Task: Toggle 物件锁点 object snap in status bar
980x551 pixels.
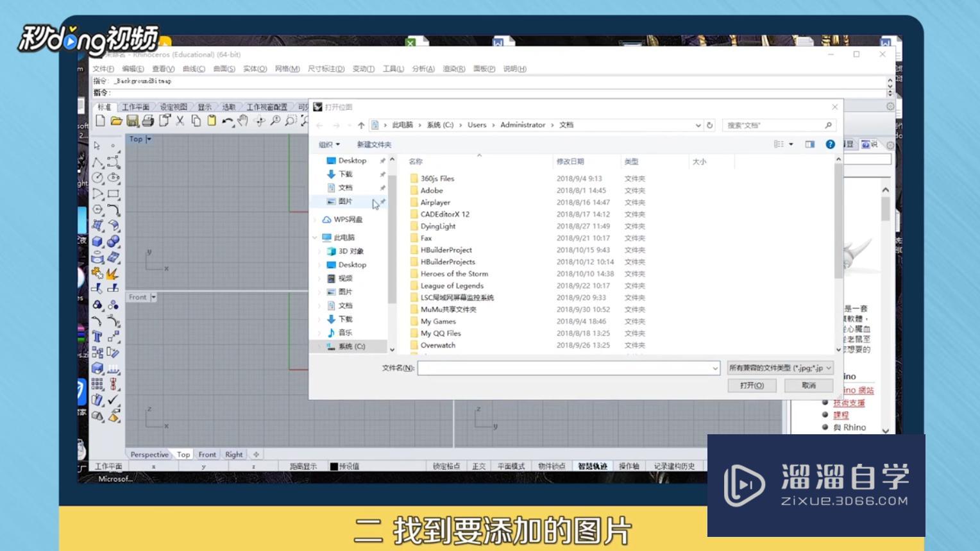Action: pos(552,466)
